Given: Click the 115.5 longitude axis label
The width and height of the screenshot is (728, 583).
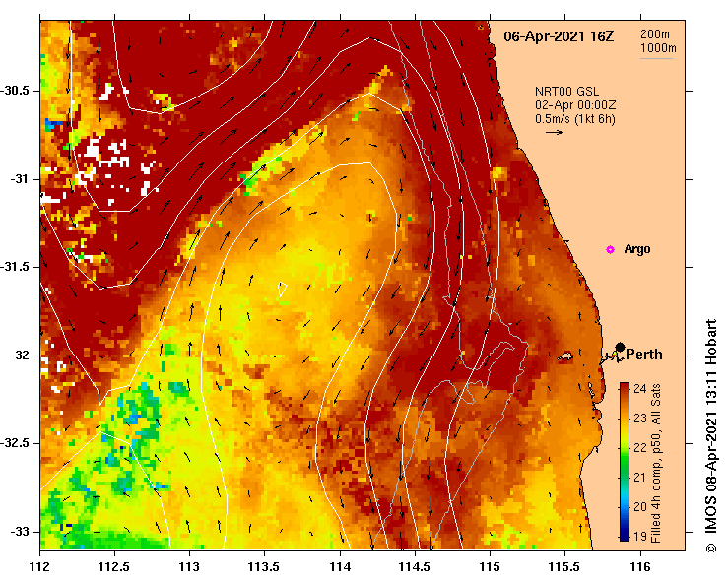Looking at the screenshot, I should coord(564,567).
